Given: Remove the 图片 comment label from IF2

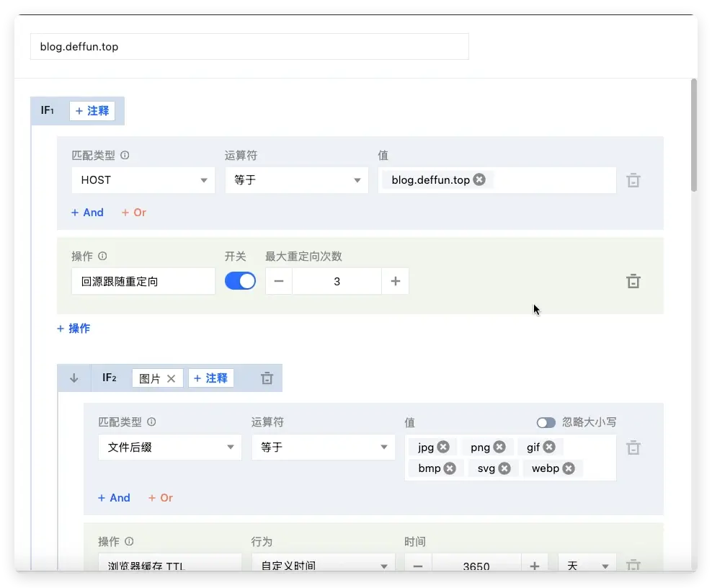Looking at the screenshot, I should click(x=171, y=378).
